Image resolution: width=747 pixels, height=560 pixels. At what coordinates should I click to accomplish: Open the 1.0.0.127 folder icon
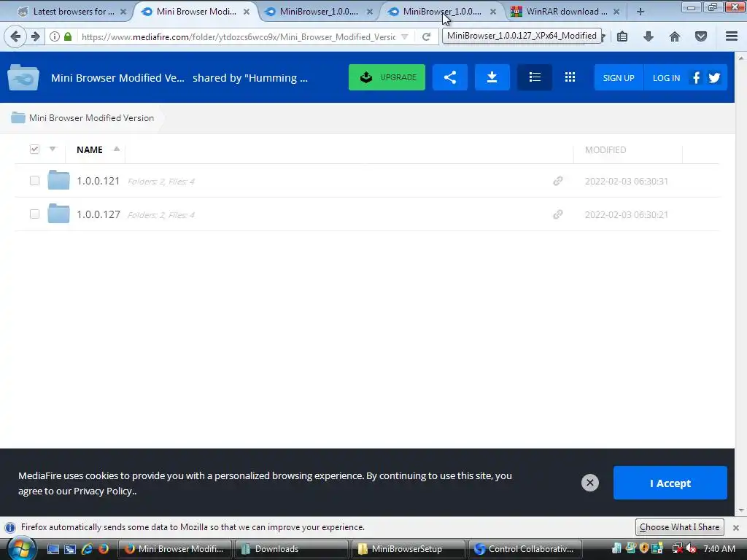pyautogui.click(x=58, y=214)
